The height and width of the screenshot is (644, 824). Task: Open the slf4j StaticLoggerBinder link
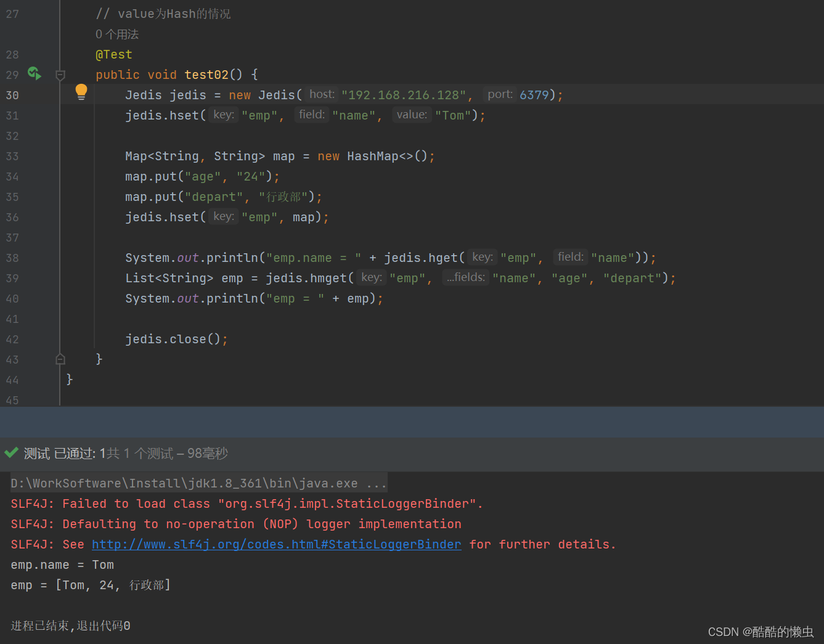click(x=277, y=544)
